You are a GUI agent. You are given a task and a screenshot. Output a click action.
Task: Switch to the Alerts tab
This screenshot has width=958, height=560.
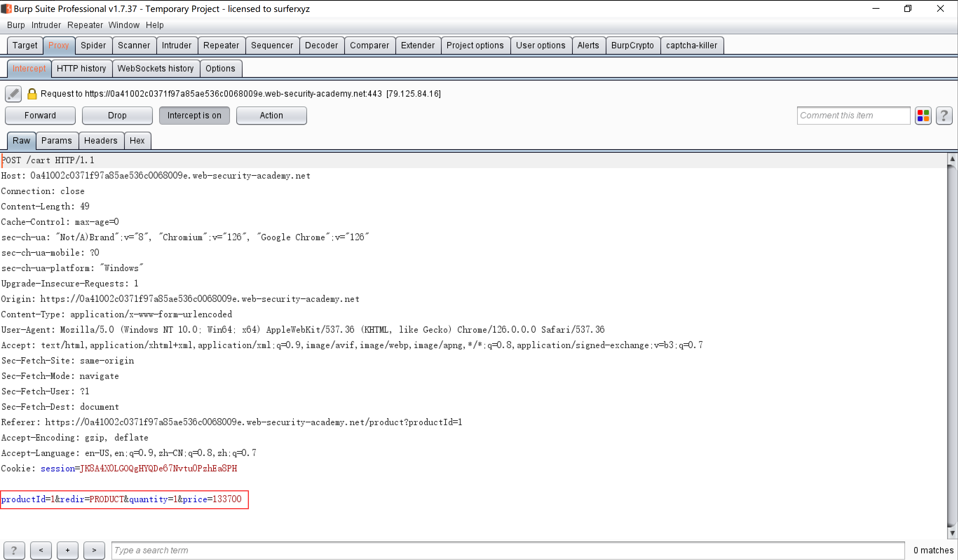coord(589,45)
